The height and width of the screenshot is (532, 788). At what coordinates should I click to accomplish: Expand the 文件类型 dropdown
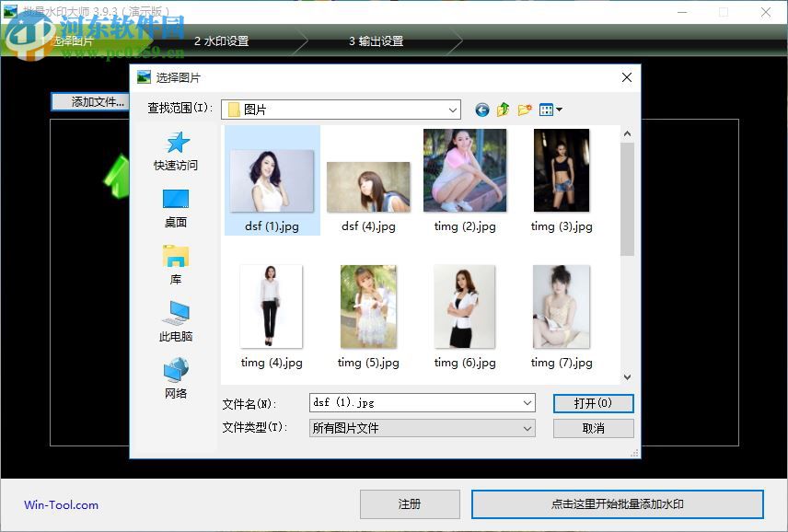pyautogui.click(x=527, y=427)
